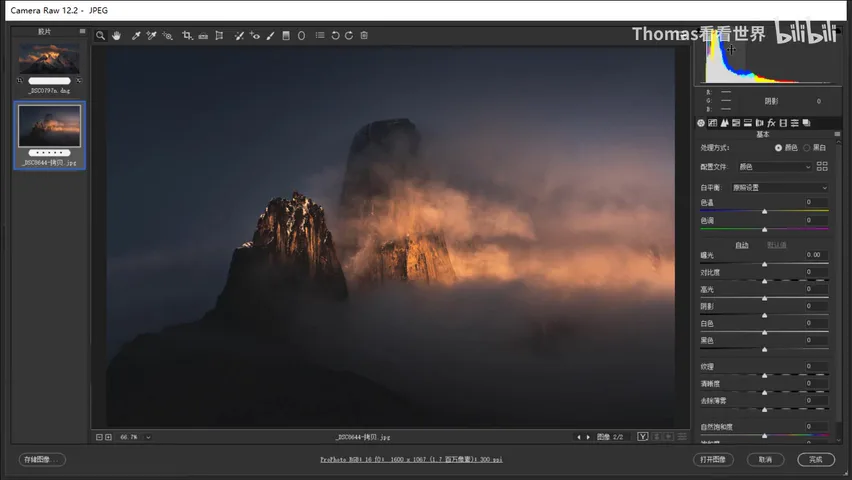852x480 pixels.
Task: Switch to the Effects fx panel tab
Action: tap(771, 123)
